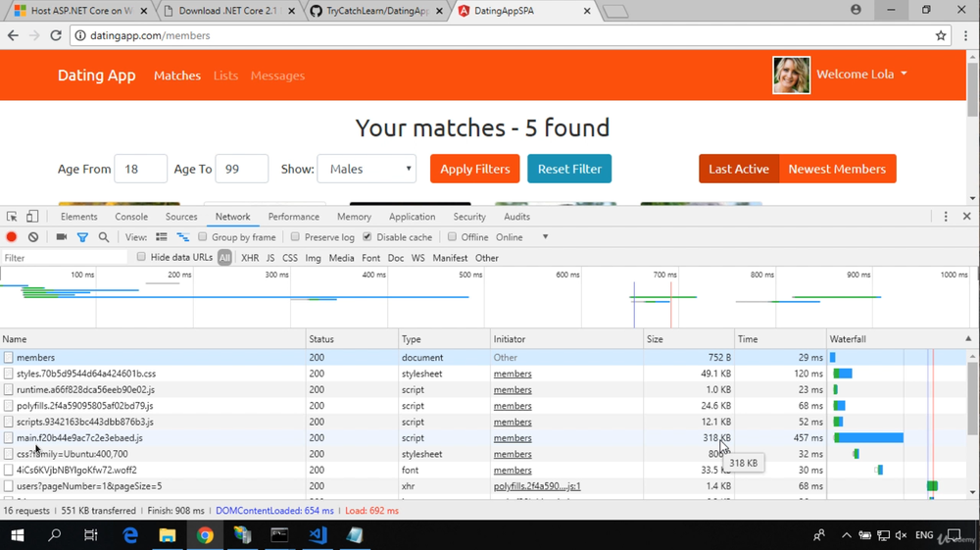Open the Messages nav link

click(277, 75)
